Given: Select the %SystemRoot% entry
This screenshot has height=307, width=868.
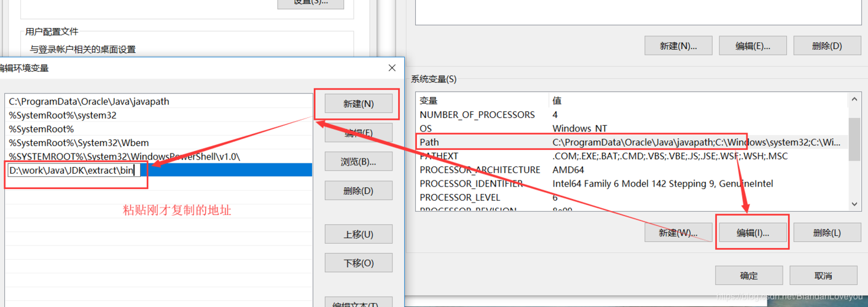Looking at the screenshot, I should (x=158, y=129).
